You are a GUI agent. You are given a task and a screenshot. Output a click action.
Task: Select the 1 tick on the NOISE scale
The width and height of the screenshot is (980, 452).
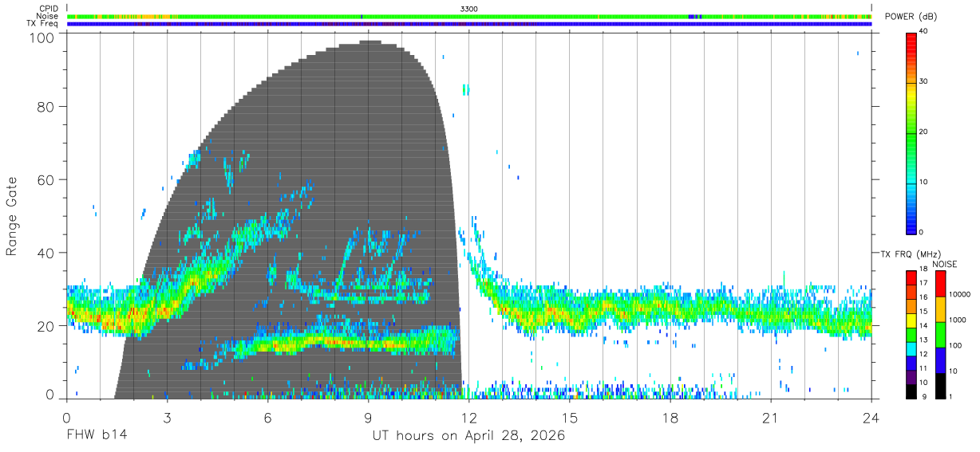tap(949, 396)
